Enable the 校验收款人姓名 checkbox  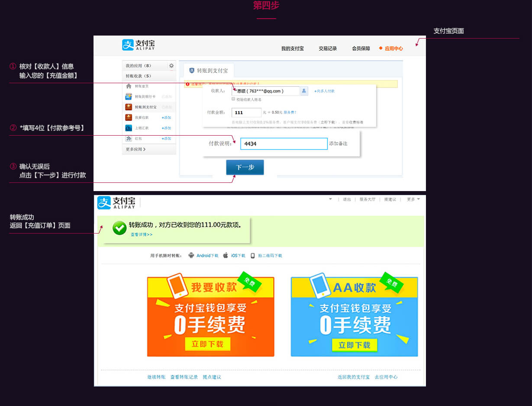pos(233,100)
